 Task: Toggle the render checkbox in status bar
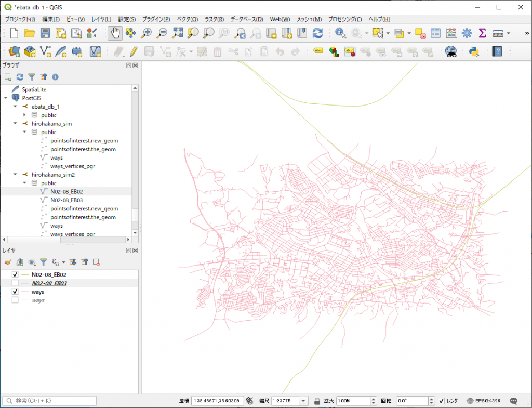coord(441,401)
